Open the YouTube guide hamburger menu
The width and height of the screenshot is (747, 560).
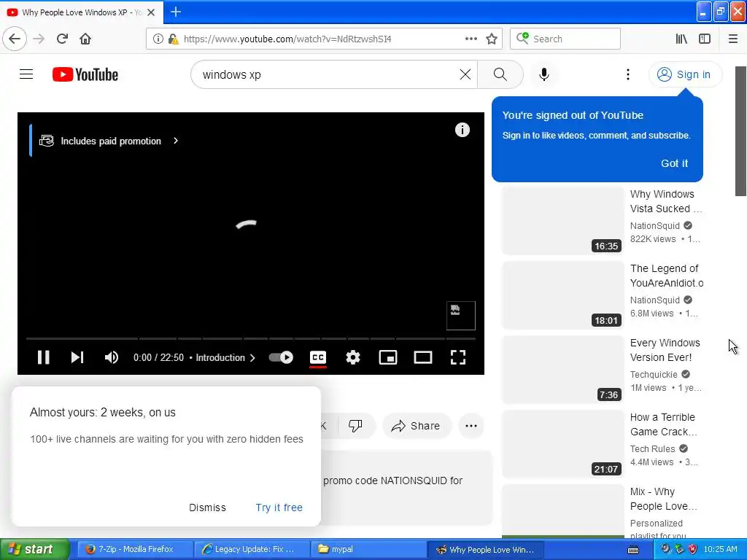pos(26,74)
